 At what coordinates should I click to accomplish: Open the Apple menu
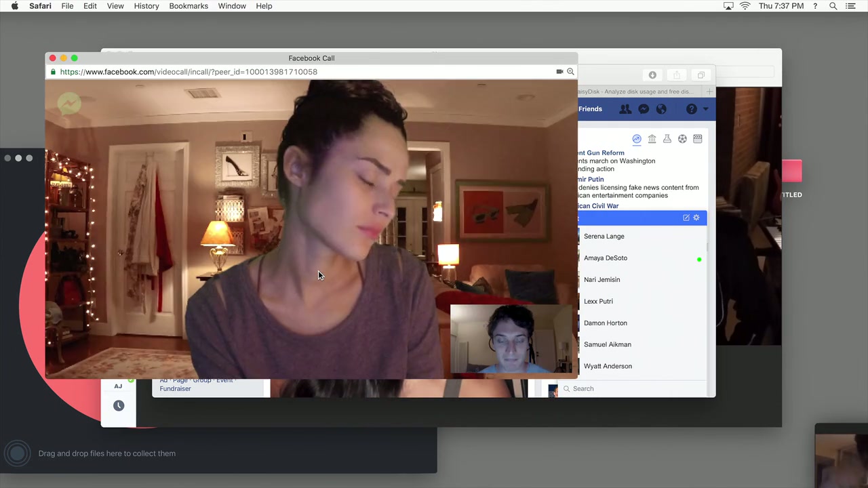click(x=15, y=6)
